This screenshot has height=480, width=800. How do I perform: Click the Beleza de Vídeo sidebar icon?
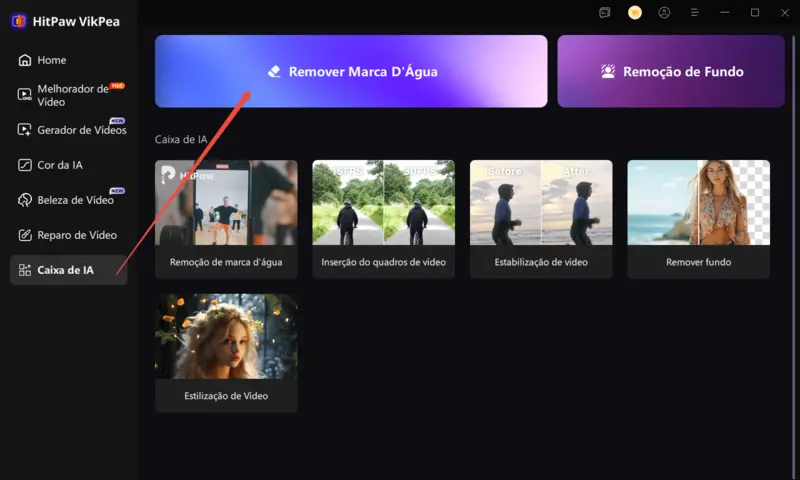(x=24, y=200)
